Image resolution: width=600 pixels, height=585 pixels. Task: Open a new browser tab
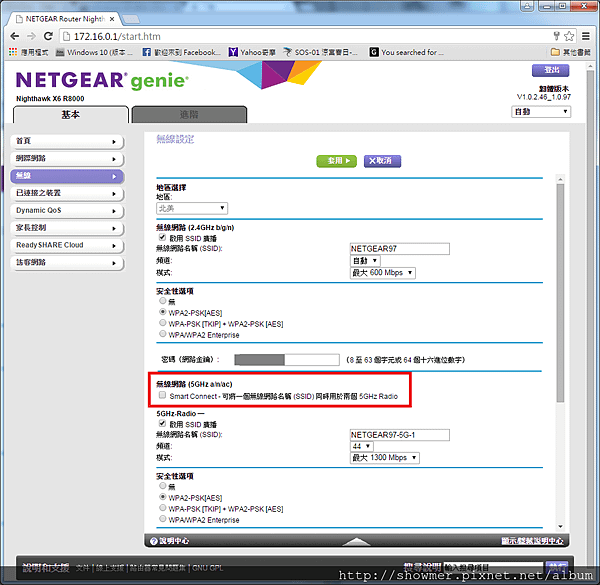tap(130, 19)
